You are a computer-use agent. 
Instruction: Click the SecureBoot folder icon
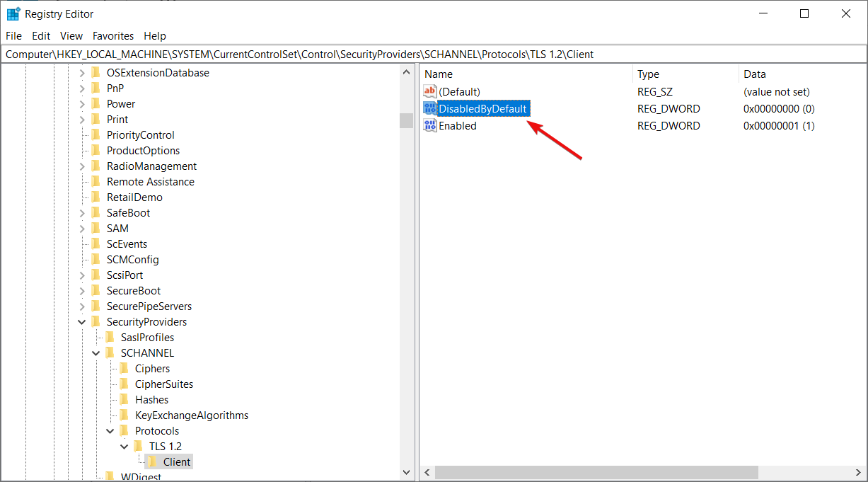click(96, 290)
